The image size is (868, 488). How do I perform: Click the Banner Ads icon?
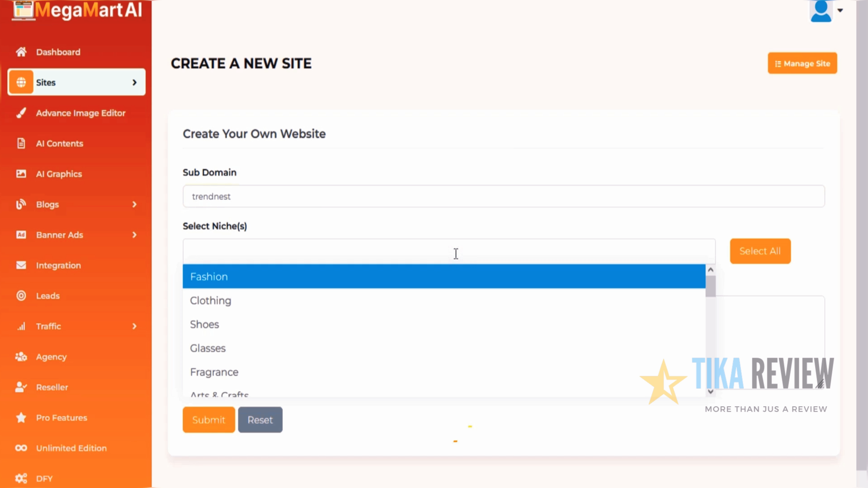pyautogui.click(x=21, y=235)
